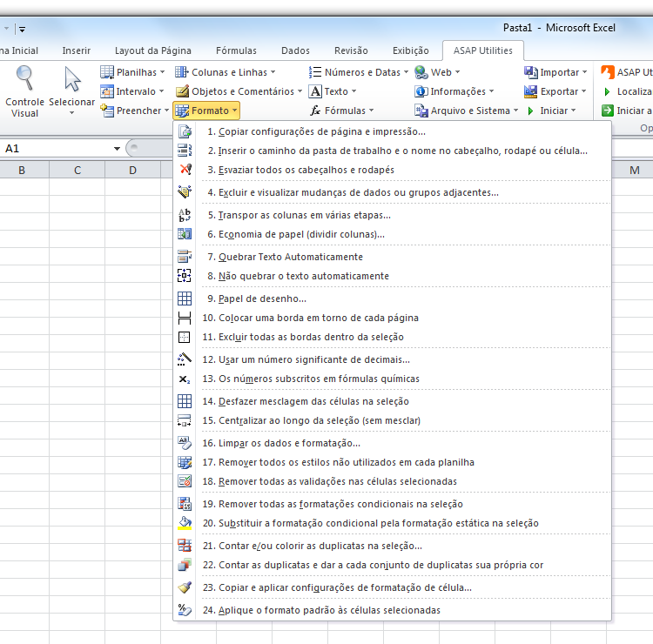Image resolution: width=653 pixels, height=644 pixels.
Task: Switch to the Dados tab
Action: 295,50
